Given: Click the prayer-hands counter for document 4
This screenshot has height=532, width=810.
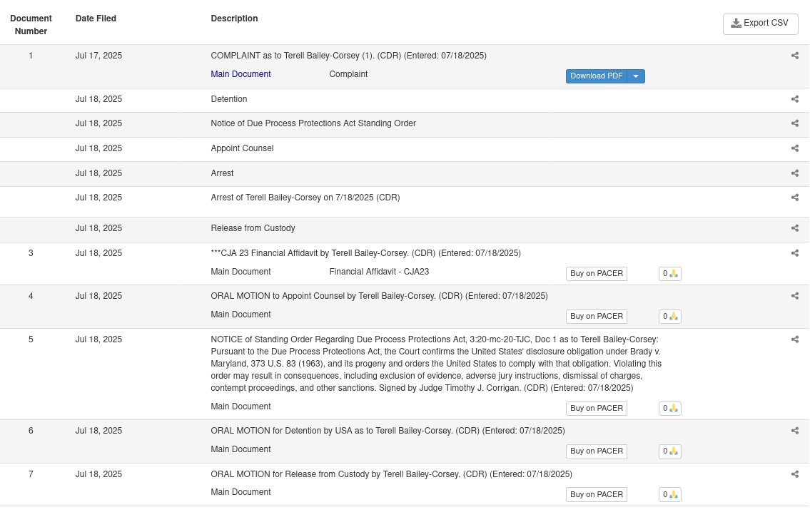Looking at the screenshot, I should 670,317.
